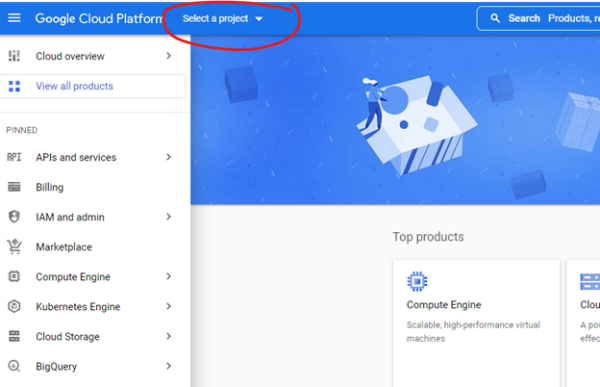Screen dimensions: 600x387
Task: Expand Kubernetes Engine submenu chevron
Action: coord(169,306)
